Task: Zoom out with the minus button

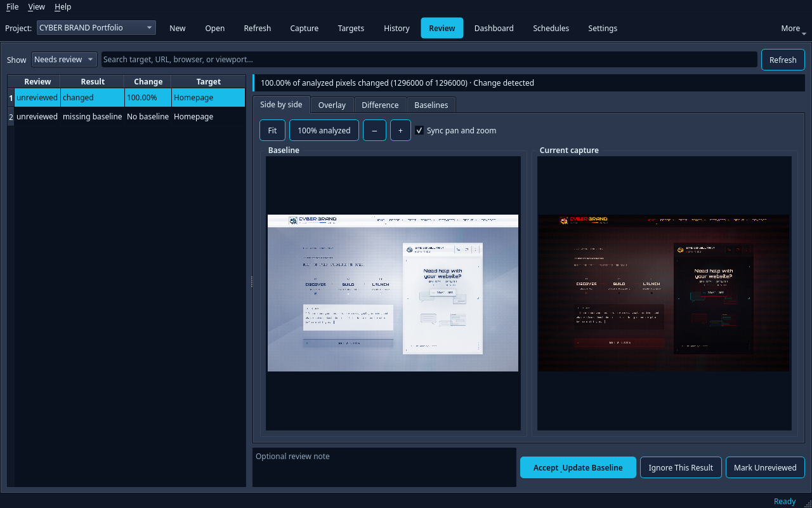Action: coord(374,130)
